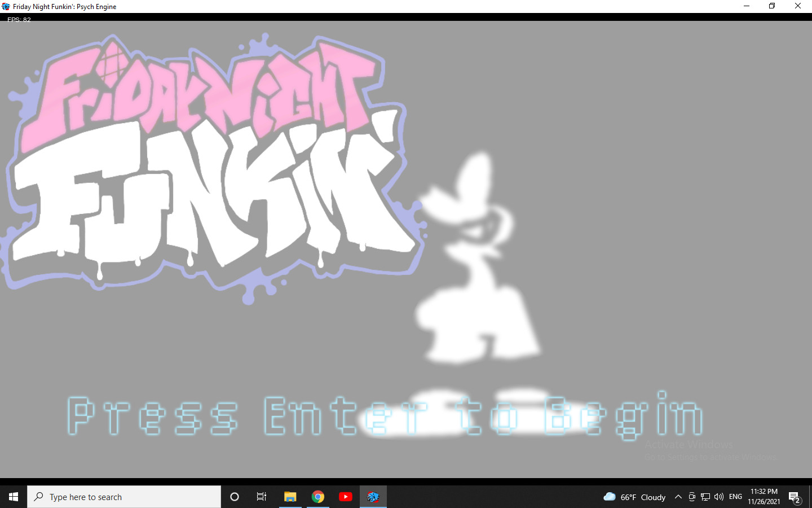The width and height of the screenshot is (812, 508).
Task: Switch input language via ENG indicator
Action: (735, 497)
